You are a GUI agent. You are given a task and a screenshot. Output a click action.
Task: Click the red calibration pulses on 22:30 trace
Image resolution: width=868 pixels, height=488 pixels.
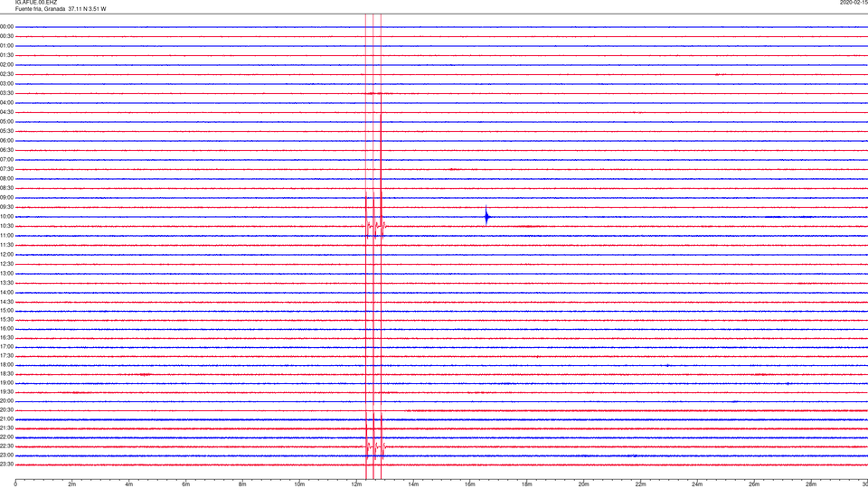click(x=375, y=446)
